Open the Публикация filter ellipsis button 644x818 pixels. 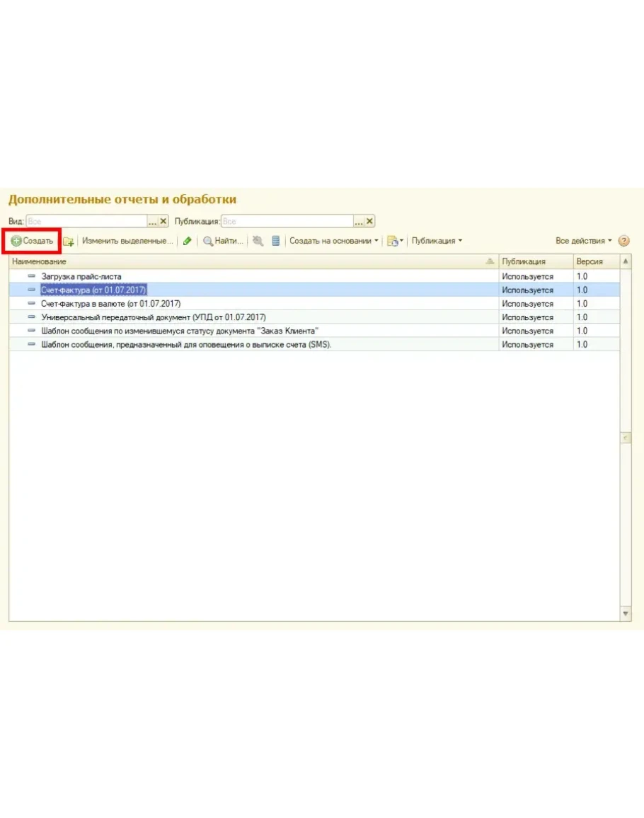[359, 222]
